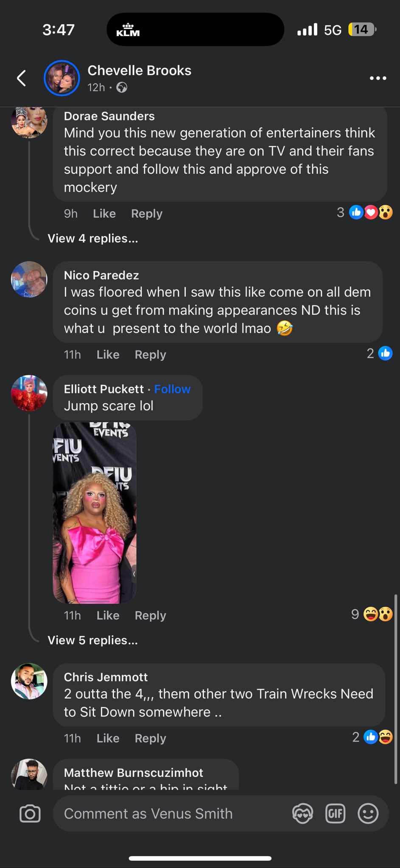Open the camera icon to attach photo
Image resolution: width=400 pixels, height=868 pixels.
click(x=30, y=813)
